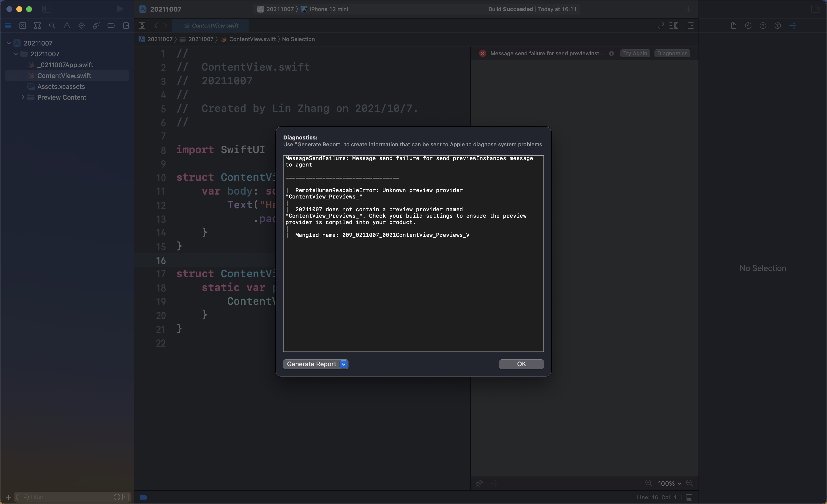
Task: Open the Generate Report dropdown arrow
Action: pos(343,364)
